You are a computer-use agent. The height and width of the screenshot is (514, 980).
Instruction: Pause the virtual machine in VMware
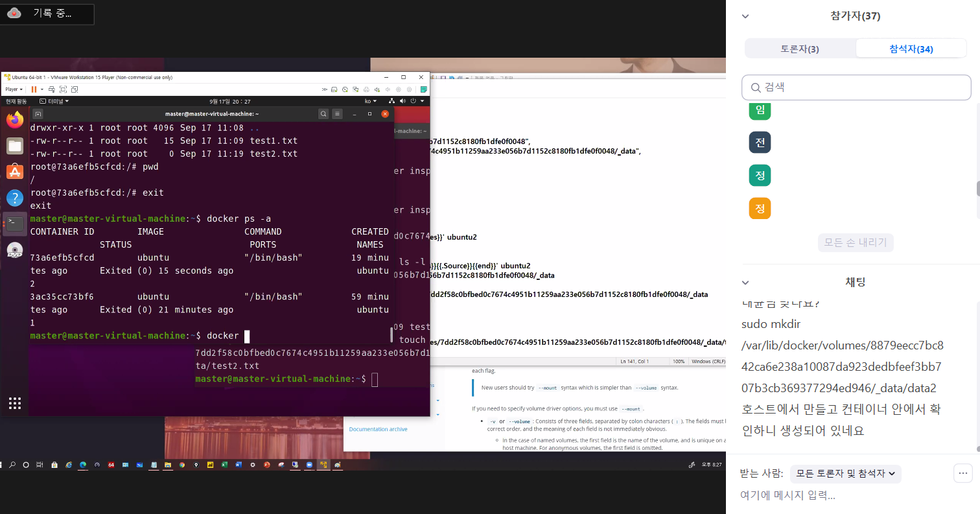click(x=34, y=89)
